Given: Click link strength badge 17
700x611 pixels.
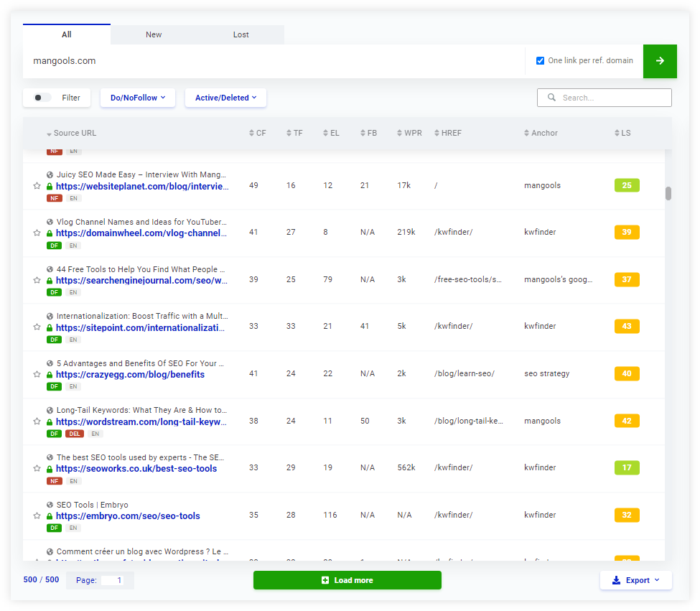Looking at the screenshot, I should tap(627, 467).
